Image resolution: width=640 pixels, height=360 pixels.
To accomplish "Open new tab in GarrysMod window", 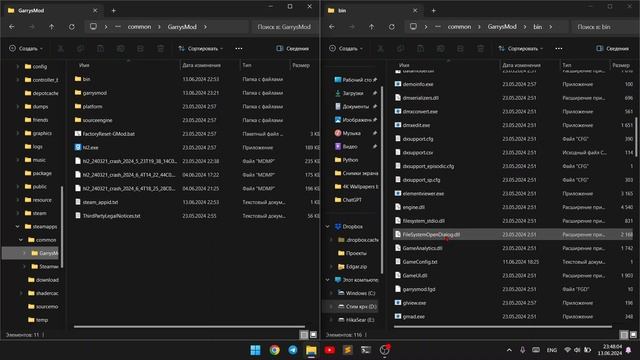I will pyautogui.click(x=113, y=11).
